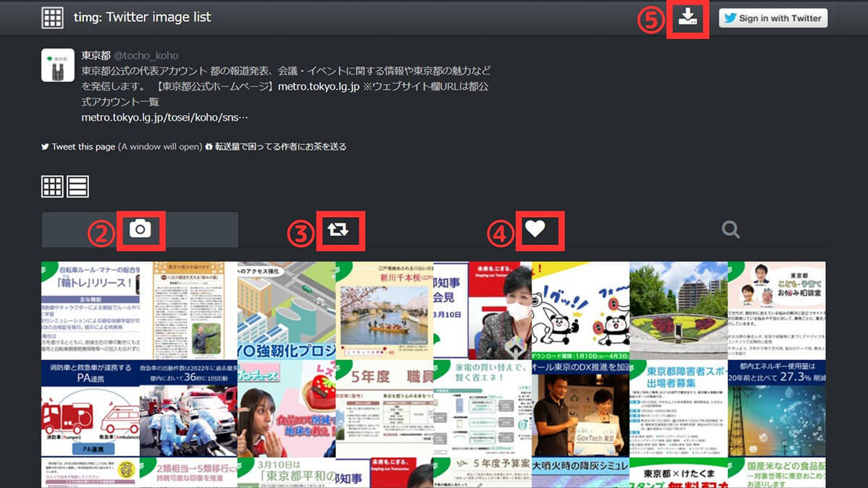This screenshot has width=868, height=488.
Task: Open the 東京都平和の日 thumbnail
Action: (286, 473)
